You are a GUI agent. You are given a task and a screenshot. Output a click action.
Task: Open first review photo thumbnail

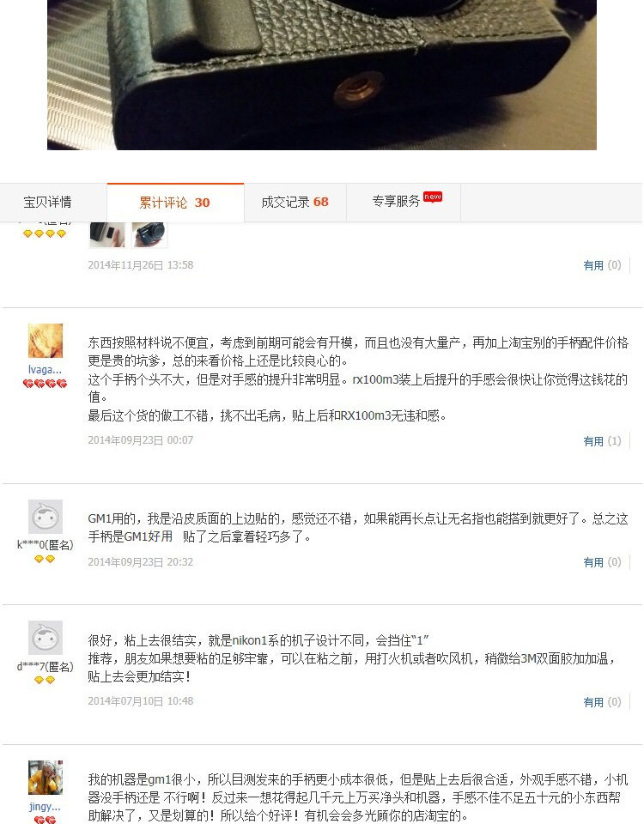107,234
